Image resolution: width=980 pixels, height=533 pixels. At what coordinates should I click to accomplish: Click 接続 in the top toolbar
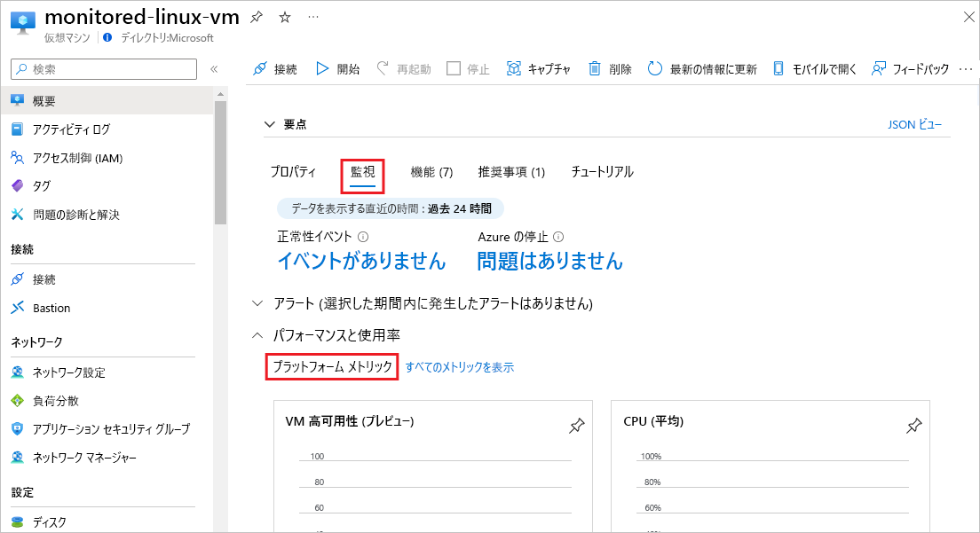click(274, 68)
